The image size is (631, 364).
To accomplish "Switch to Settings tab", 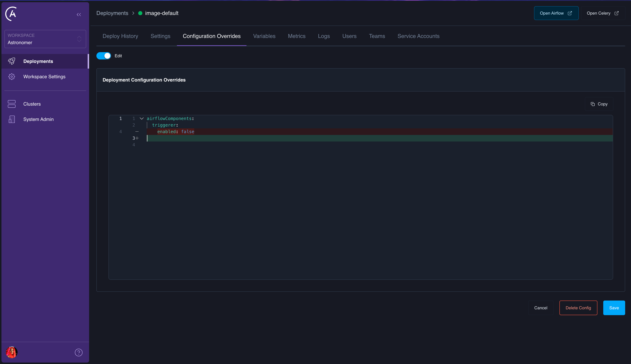I will [160, 36].
